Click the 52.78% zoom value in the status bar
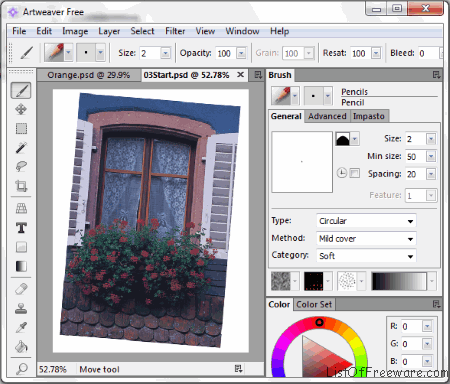450x384 pixels. pos(53,369)
